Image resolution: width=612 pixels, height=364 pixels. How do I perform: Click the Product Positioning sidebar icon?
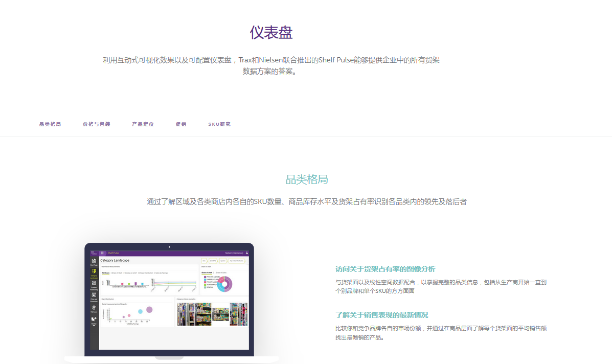(x=94, y=283)
